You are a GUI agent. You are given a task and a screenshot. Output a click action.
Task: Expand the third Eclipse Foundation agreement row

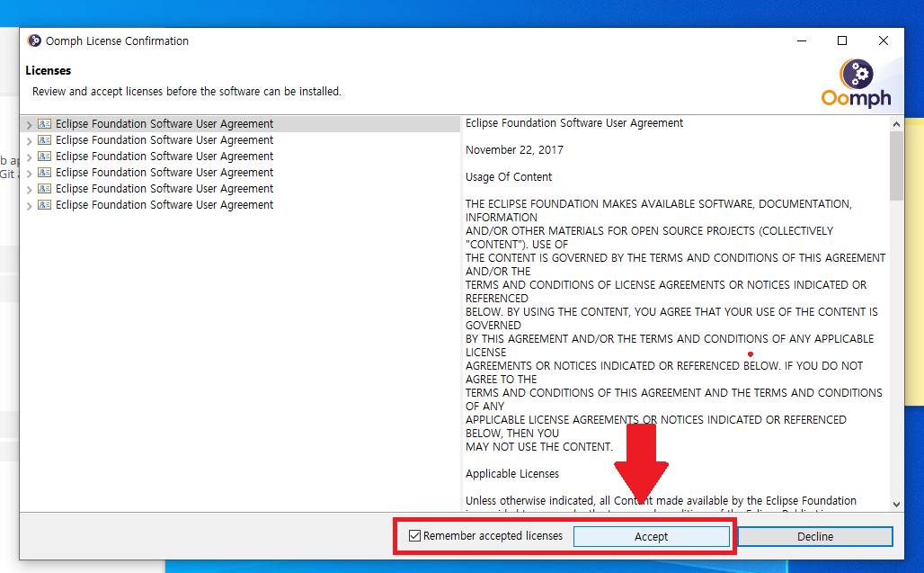coord(29,157)
